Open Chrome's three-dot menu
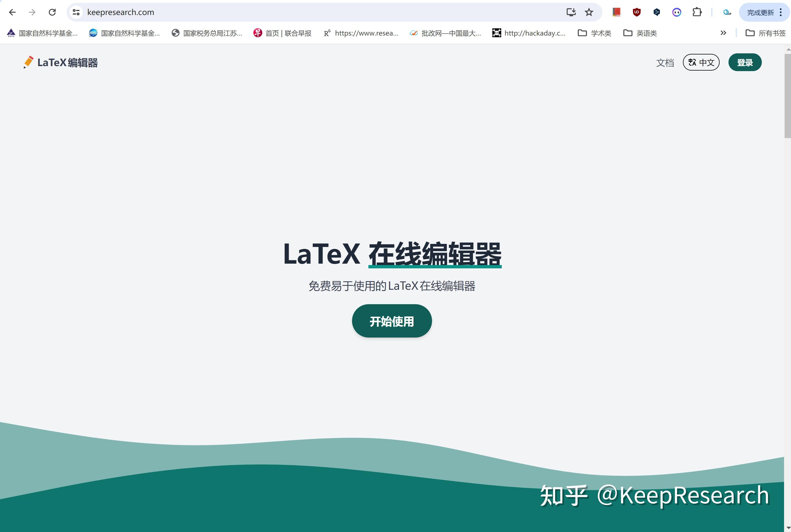Viewport: 791px width, 532px height. coord(780,12)
